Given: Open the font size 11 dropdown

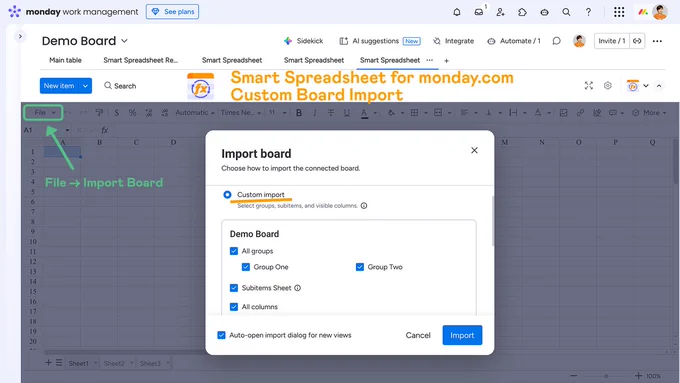Looking at the screenshot, I should 278,113.
